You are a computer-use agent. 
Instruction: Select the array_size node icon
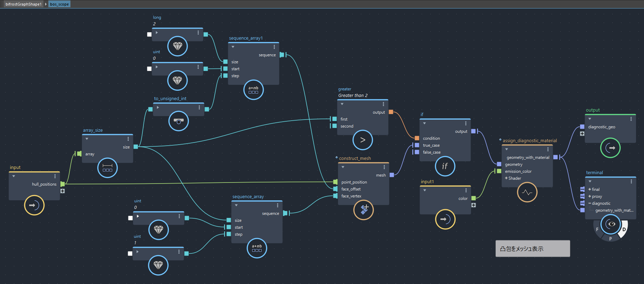(107, 168)
